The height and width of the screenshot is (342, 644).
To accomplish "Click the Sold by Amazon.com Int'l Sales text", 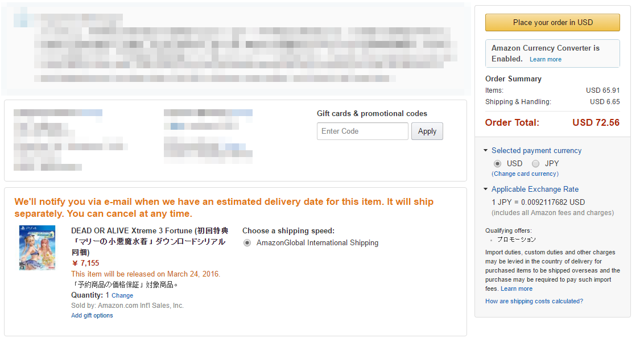I will click(125, 305).
